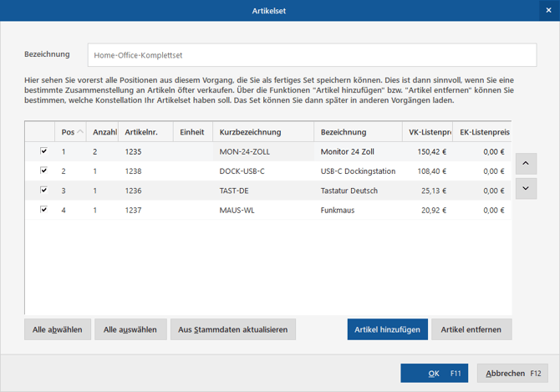Click article number 1235
Screen dimensions: 560x392
click(133, 152)
